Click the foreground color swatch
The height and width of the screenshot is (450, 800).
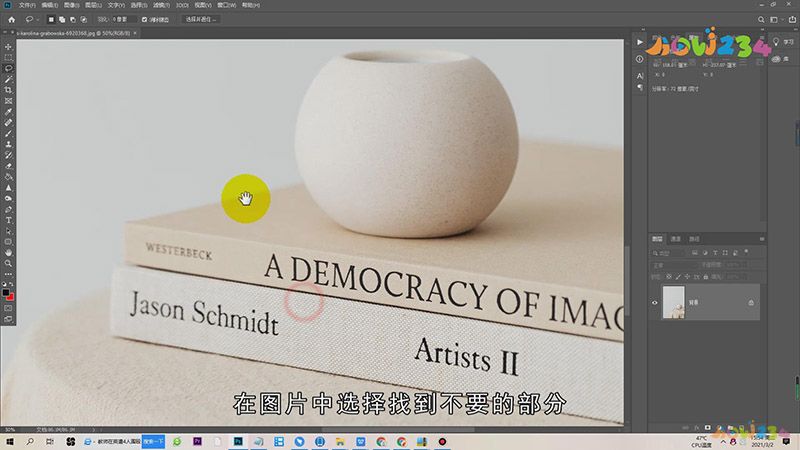[x=6, y=293]
